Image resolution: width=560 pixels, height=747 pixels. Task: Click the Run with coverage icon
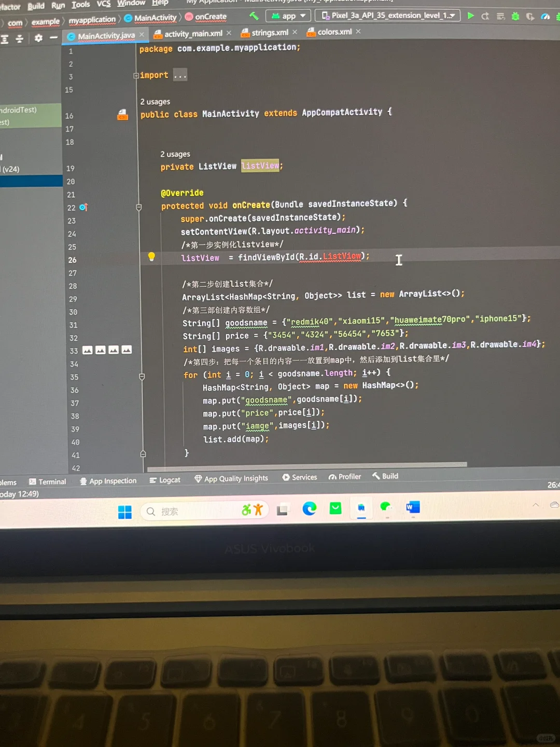(x=530, y=17)
